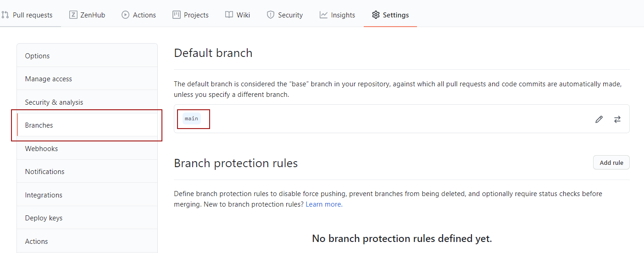Viewport: 644px width, 253px height.
Task: Open Webhooks in the sidebar
Action: tap(87, 148)
